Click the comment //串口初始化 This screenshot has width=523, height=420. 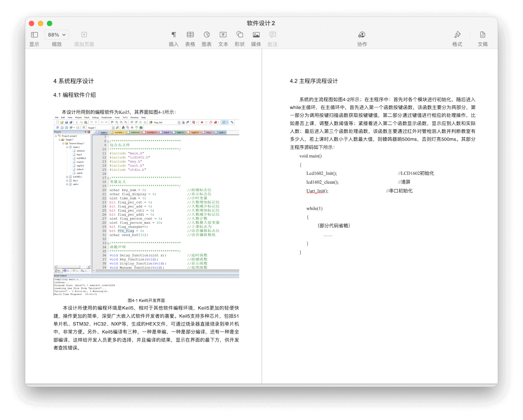coord(399,191)
